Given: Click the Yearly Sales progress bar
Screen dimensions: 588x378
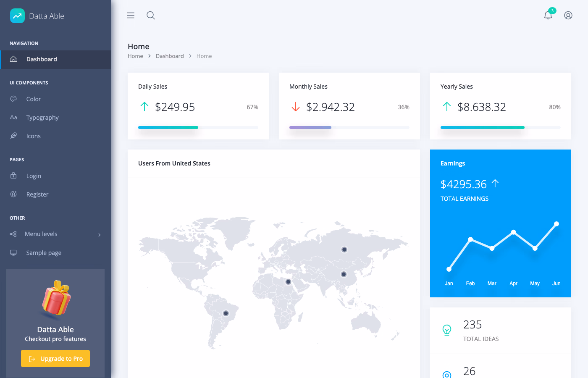Looking at the screenshot, I should pos(501,127).
